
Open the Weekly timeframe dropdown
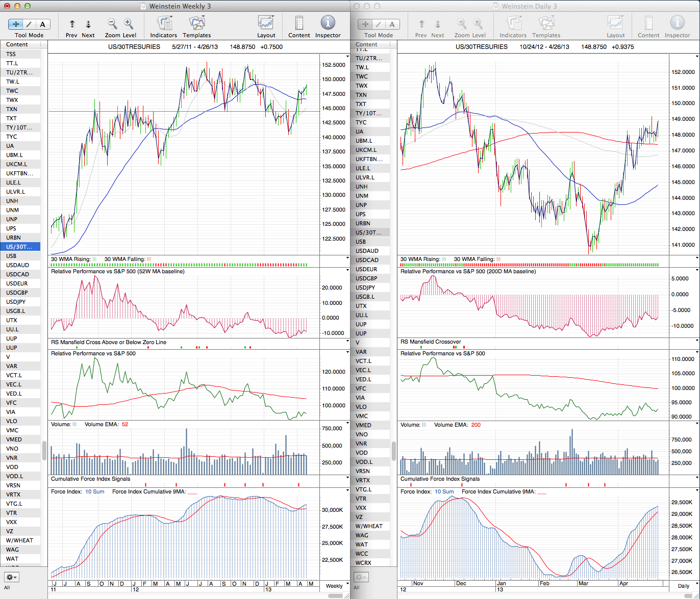pos(334,586)
